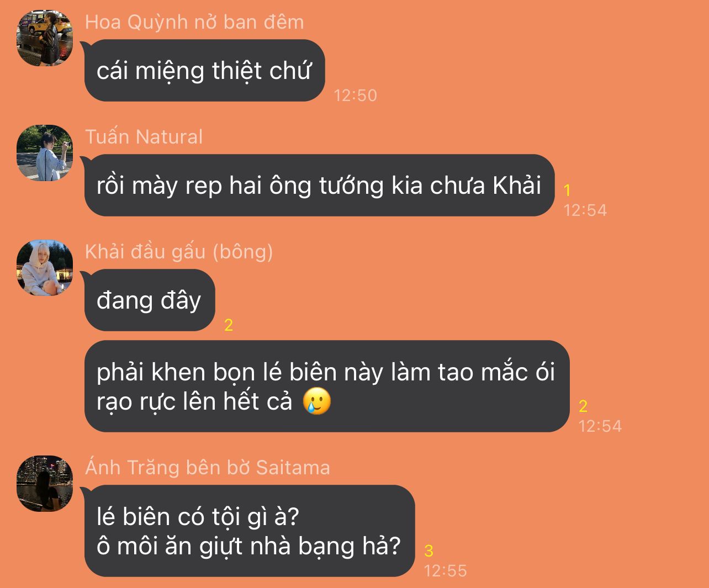The width and height of the screenshot is (709, 588).
Task: Click read count 1 beside Tuấn's message
Action: [x=567, y=190]
